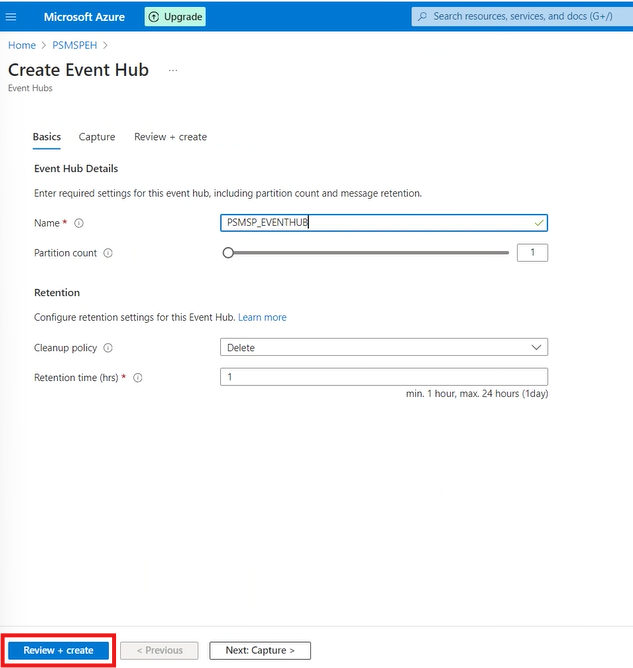The width and height of the screenshot is (633, 668).
Task: Click the Name field info icon
Action: (x=79, y=224)
